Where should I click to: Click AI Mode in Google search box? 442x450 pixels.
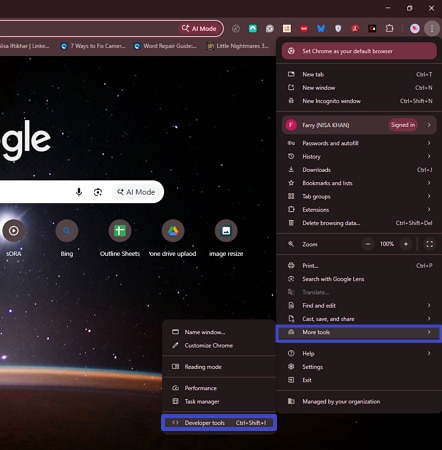point(136,192)
